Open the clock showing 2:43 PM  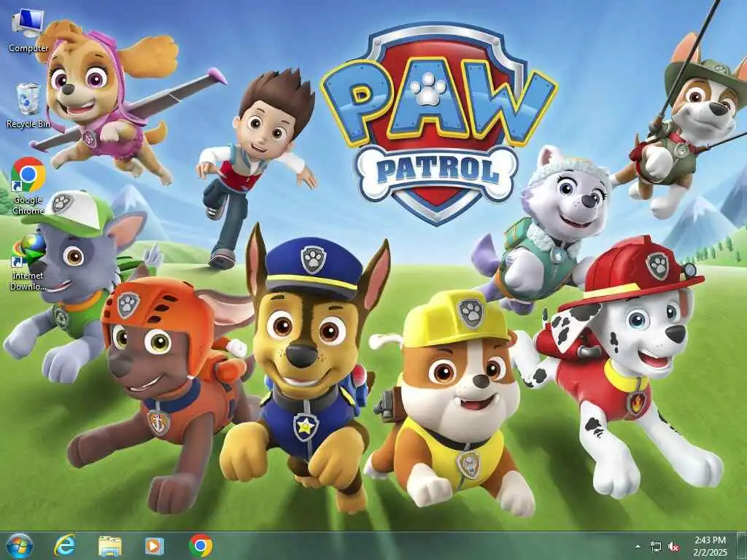pyautogui.click(x=711, y=546)
